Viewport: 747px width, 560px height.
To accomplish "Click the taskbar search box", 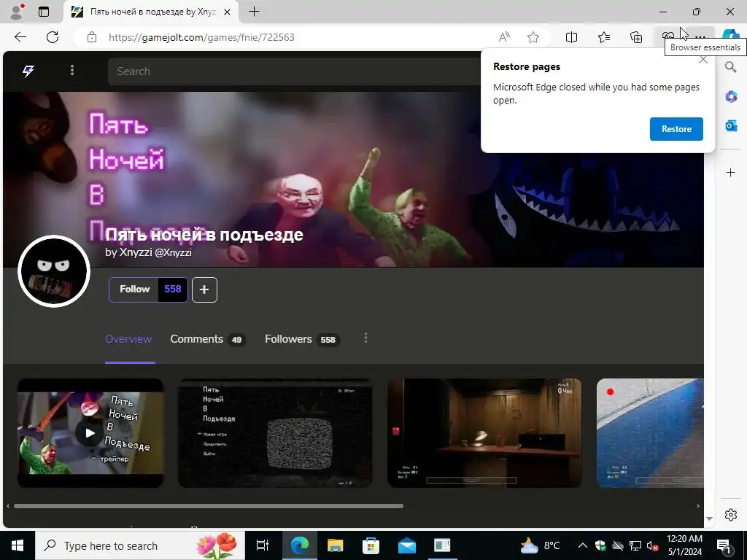I will [x=139, y=545].
